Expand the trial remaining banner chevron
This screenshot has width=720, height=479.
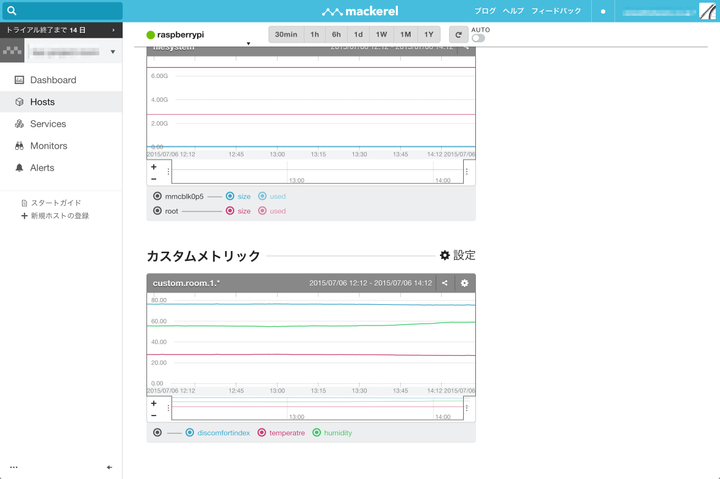113,30
